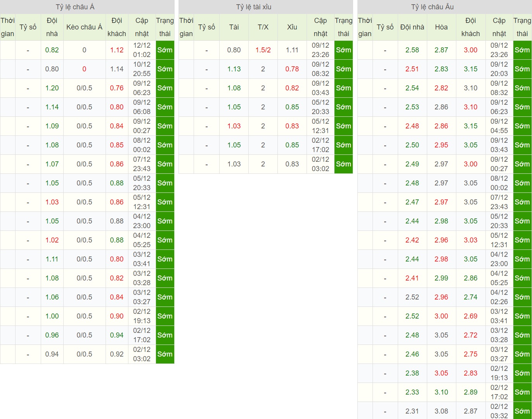Click the 09/12 04:55 update time
Viewport: 532px width, 419px height.
coord(499,126)
